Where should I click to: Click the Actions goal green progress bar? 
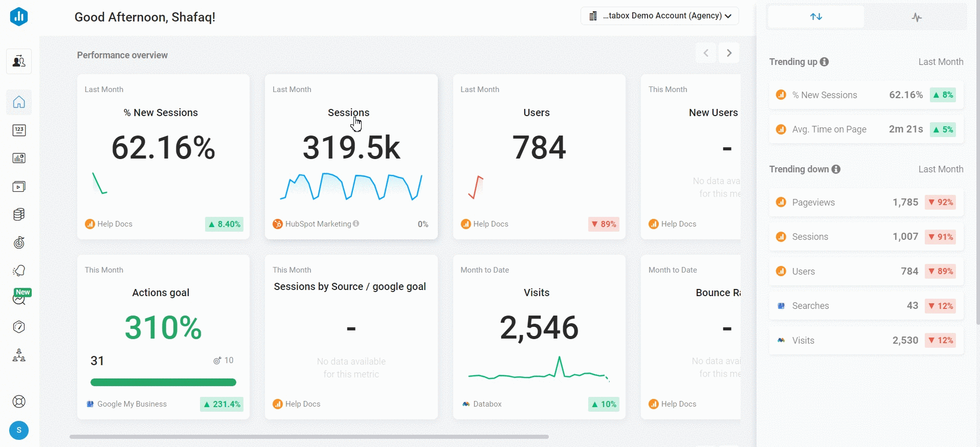click(163, 382)
